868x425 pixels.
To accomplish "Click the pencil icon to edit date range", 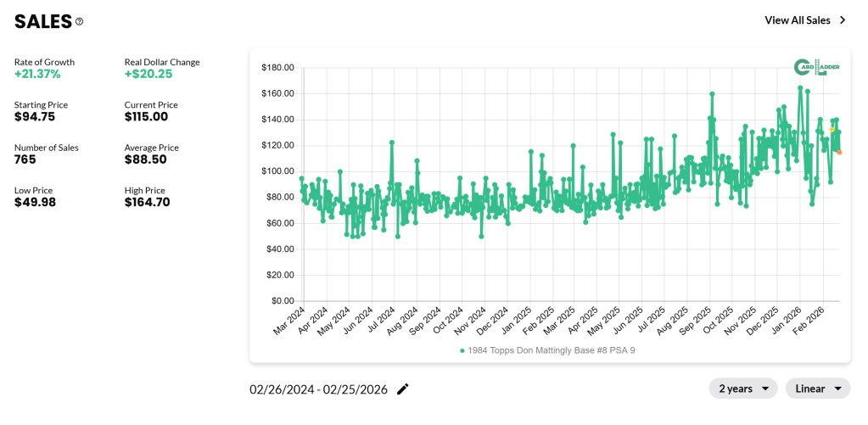I will [403, 389].
